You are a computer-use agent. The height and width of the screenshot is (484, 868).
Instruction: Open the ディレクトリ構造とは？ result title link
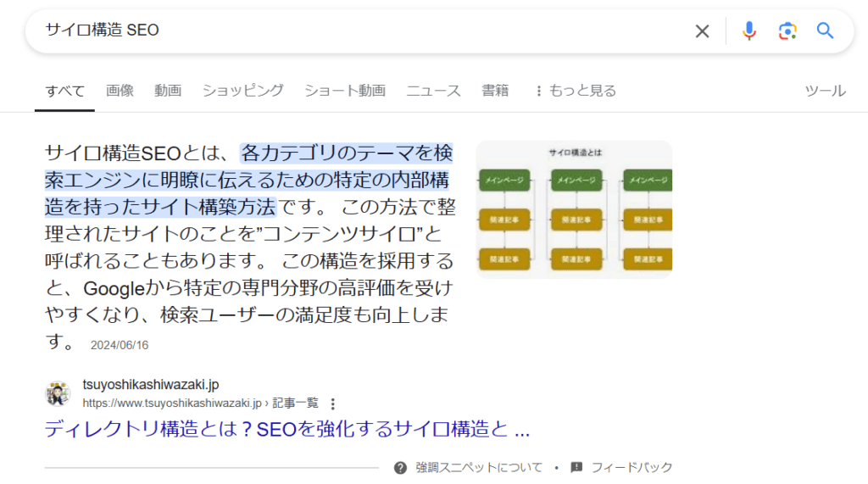[x=287, y=430]
